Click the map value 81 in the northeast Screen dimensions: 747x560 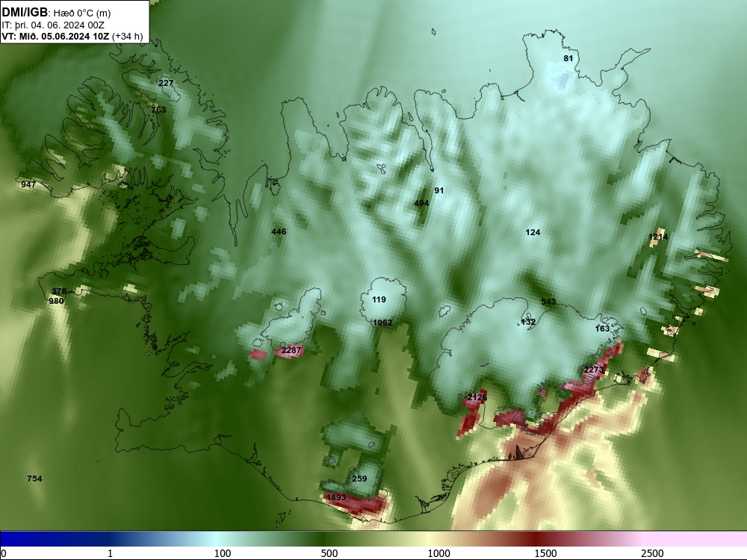pos(568,58)
